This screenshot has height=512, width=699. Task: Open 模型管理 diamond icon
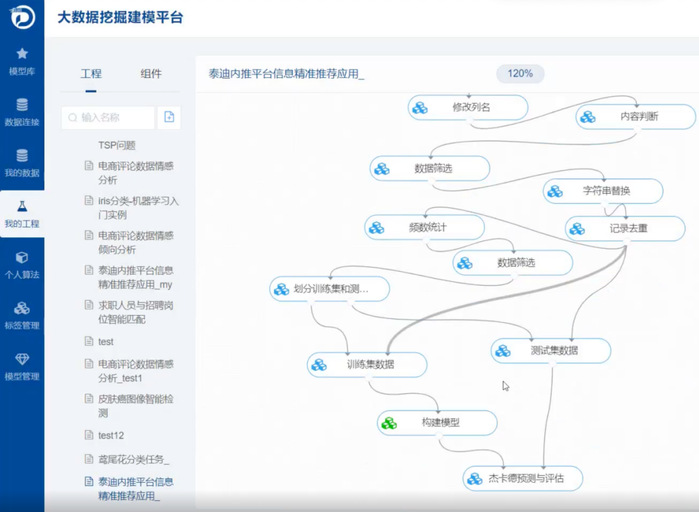[x=22, y=366]
